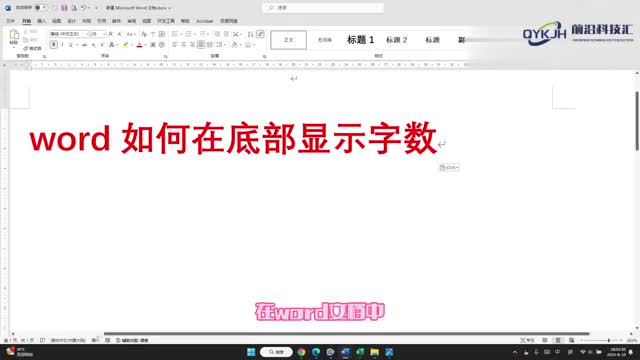Viewport: 640px width, 360px height.
Task: Click the Phonetic Guide icon
Action: pyautogui.click(x=153, y=34)
